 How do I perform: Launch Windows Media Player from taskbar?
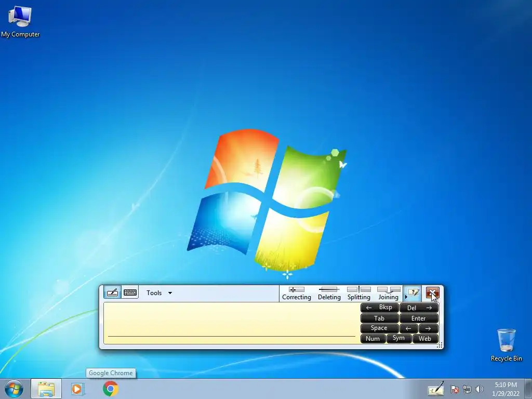tap(78, 389)
